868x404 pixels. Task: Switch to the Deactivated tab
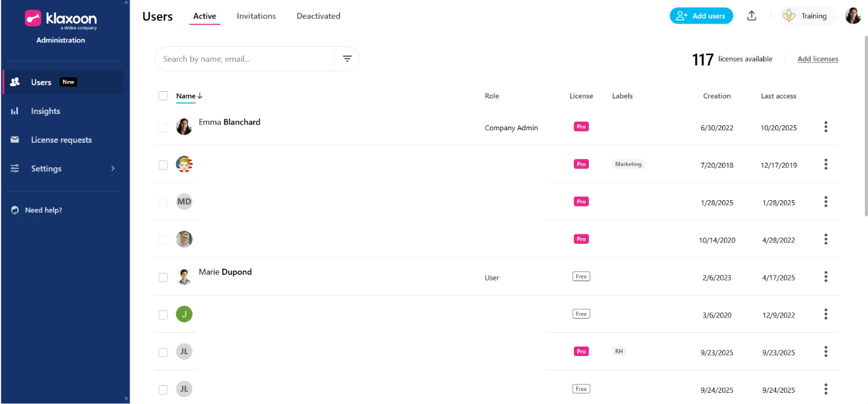[318, 16]
